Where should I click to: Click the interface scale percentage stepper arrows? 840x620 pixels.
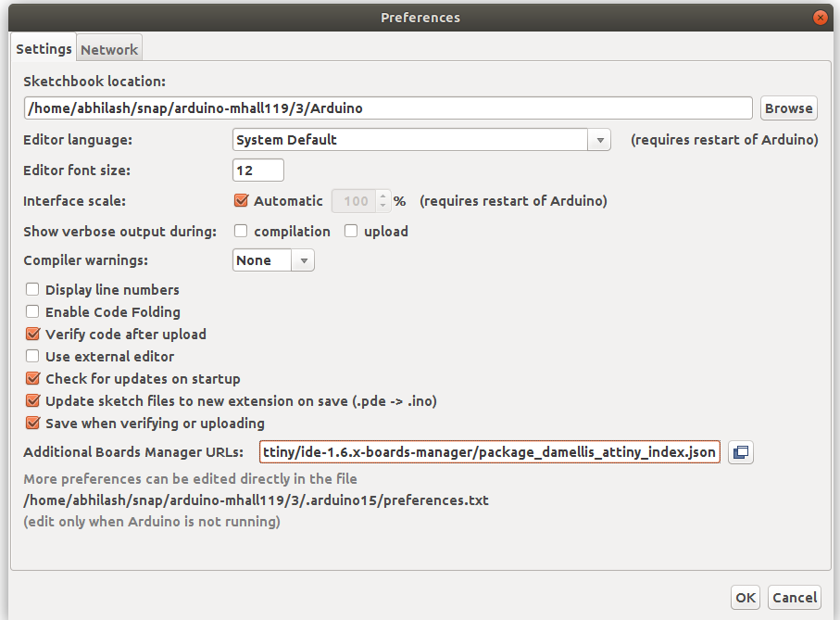(x=382, y=201)
